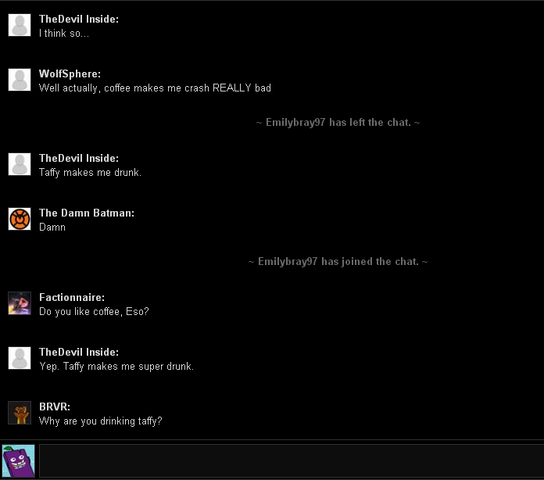Image resolution: width=544 pixels, height=480 pixels.
Task: Click Factionnaire's profile picture
Action: pos(19,303)
